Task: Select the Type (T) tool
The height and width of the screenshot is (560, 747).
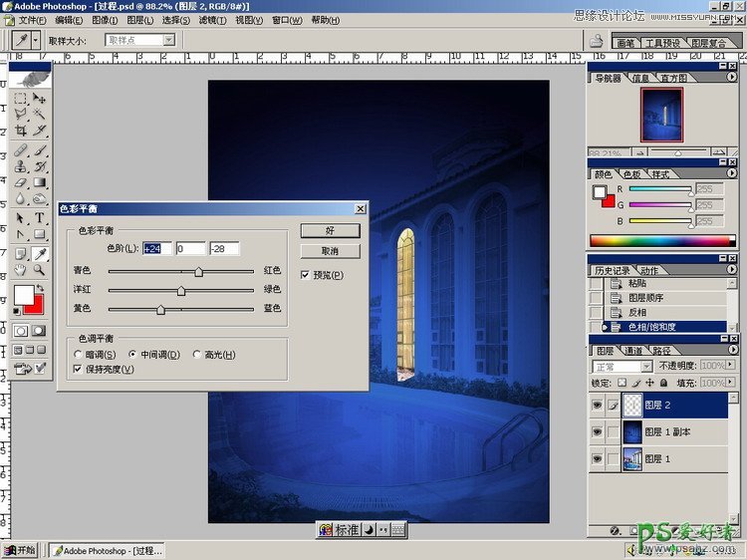Action: pyautogui.click(x=40, y=218)
